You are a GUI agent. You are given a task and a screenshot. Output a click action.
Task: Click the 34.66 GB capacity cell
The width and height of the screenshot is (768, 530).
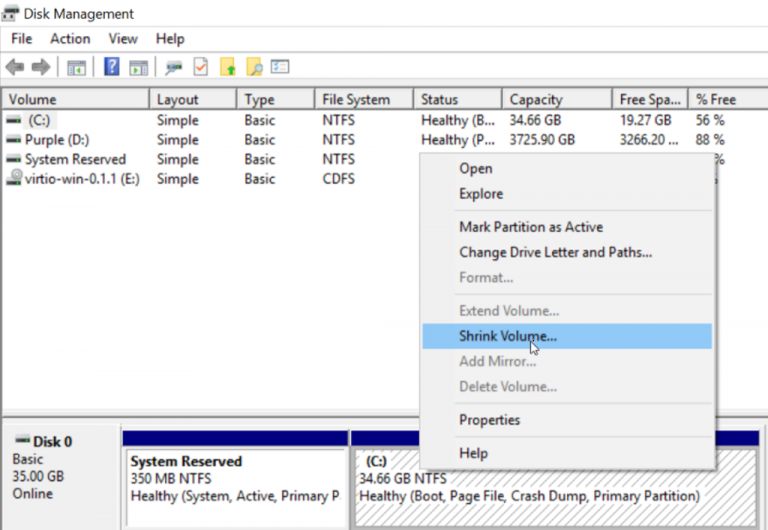point(535,120)
